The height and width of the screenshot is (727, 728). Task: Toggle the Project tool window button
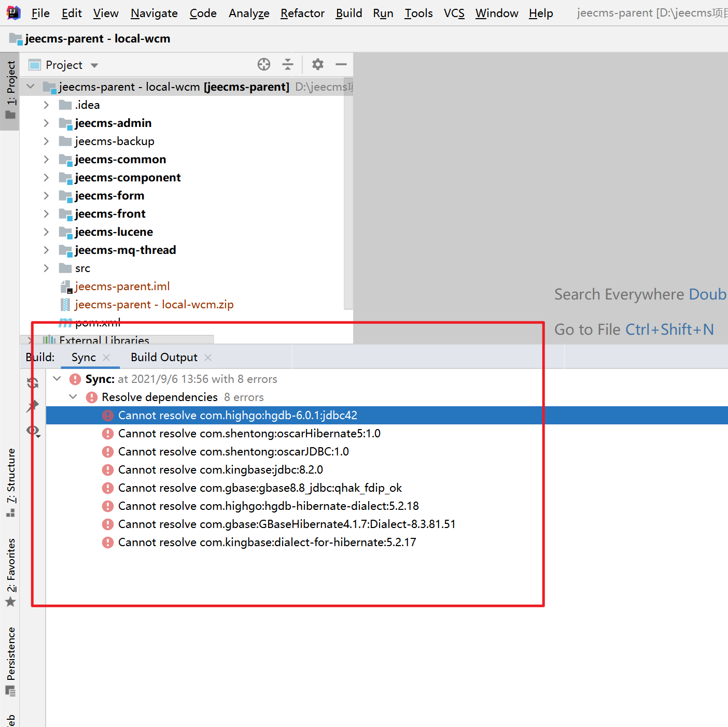click(x=10, y=91)
